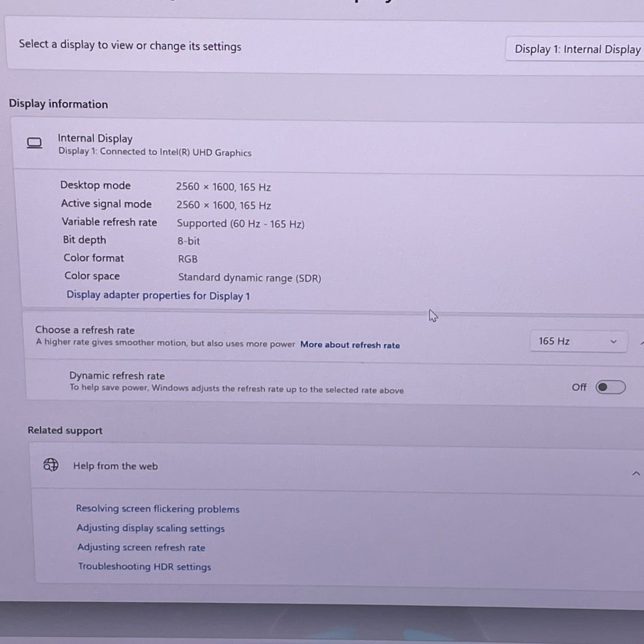Open Display adapter properties for Display 1

click(158, 295)
